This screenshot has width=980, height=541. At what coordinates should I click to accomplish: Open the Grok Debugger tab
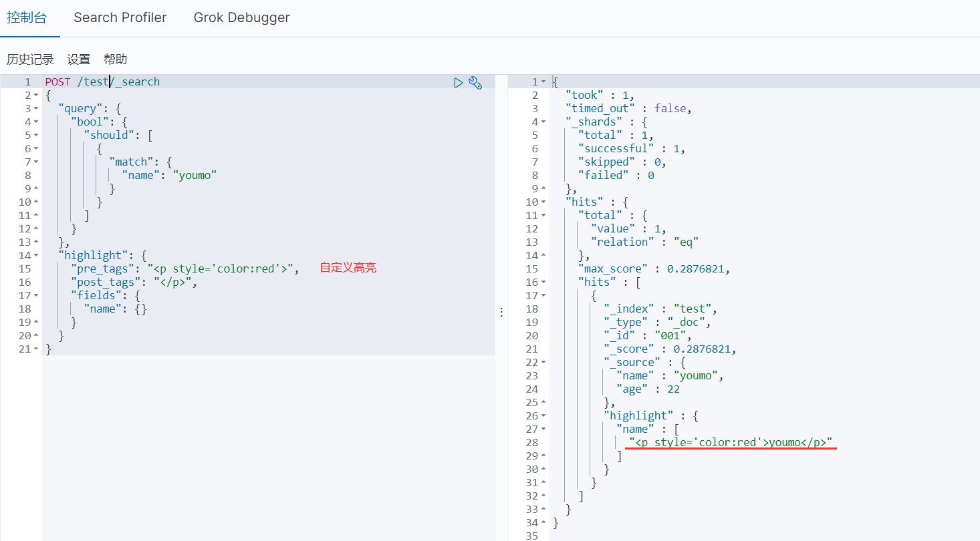pyautogui.click(x=242, y=18)
